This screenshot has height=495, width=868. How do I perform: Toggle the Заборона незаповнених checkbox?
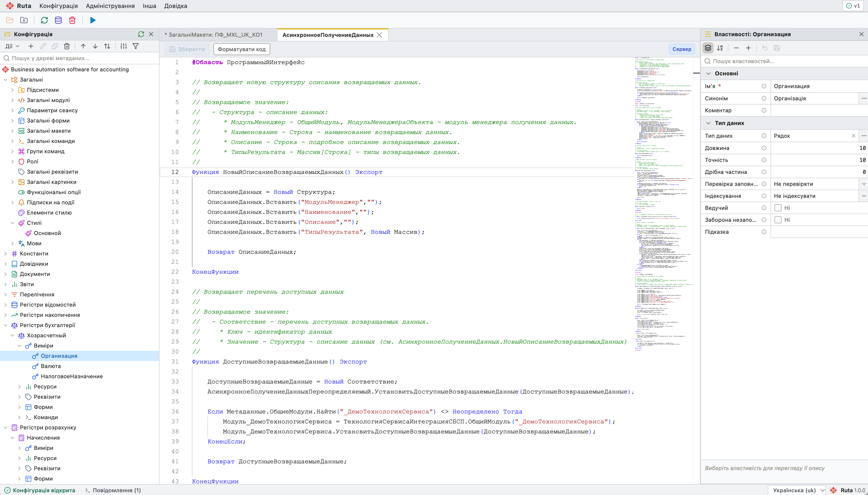tap(778, 220)
